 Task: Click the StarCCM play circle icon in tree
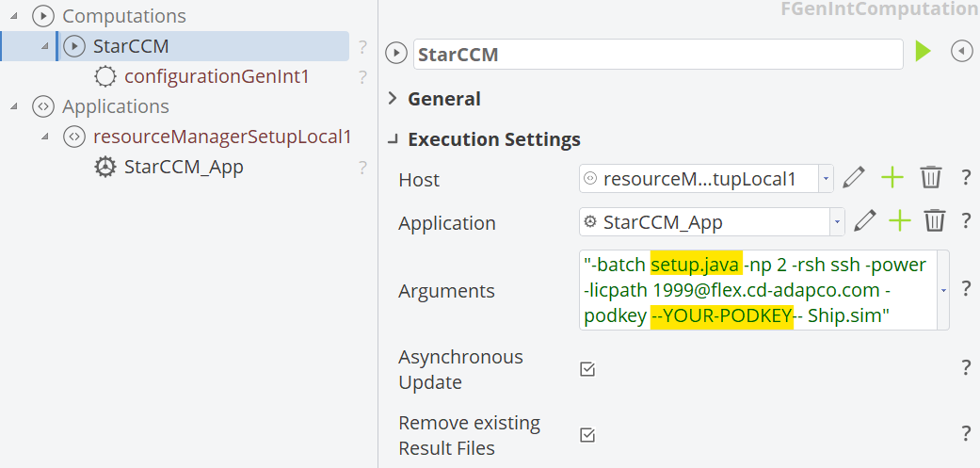74,46
